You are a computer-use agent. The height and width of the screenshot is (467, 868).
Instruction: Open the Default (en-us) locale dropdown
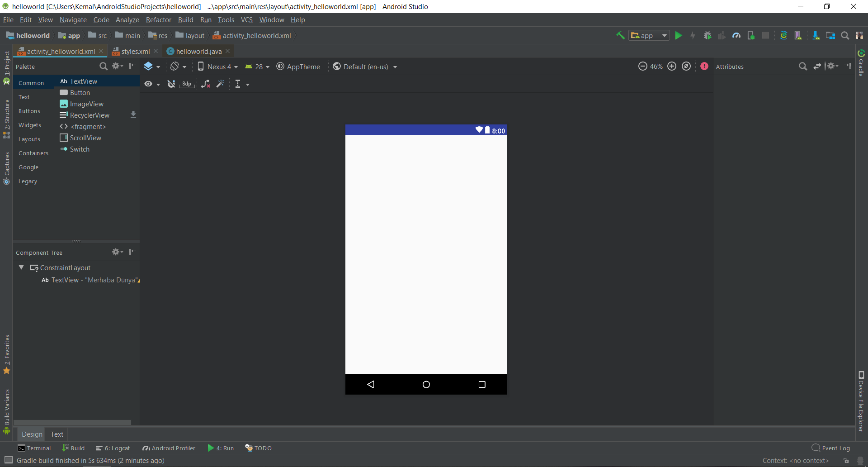[365, 67]
